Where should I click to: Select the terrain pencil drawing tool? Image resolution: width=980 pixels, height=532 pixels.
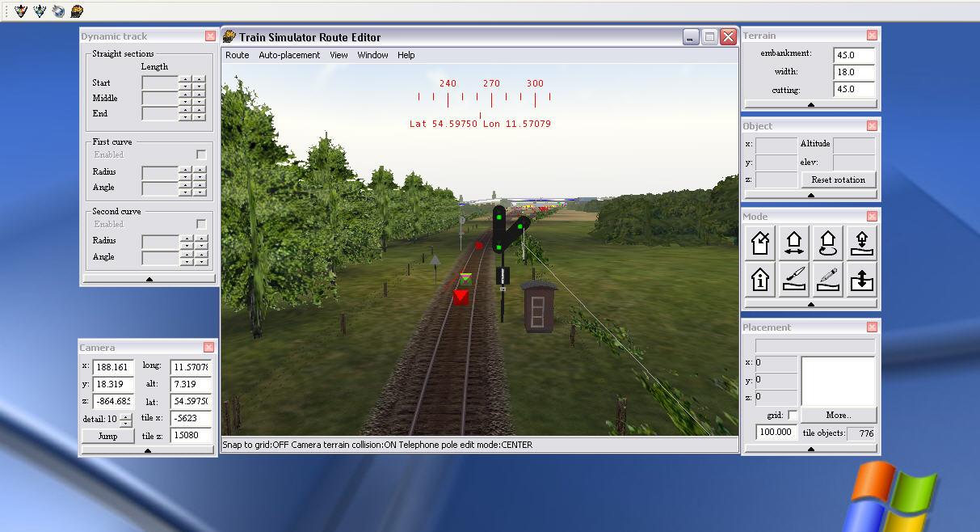pos(828,279)
